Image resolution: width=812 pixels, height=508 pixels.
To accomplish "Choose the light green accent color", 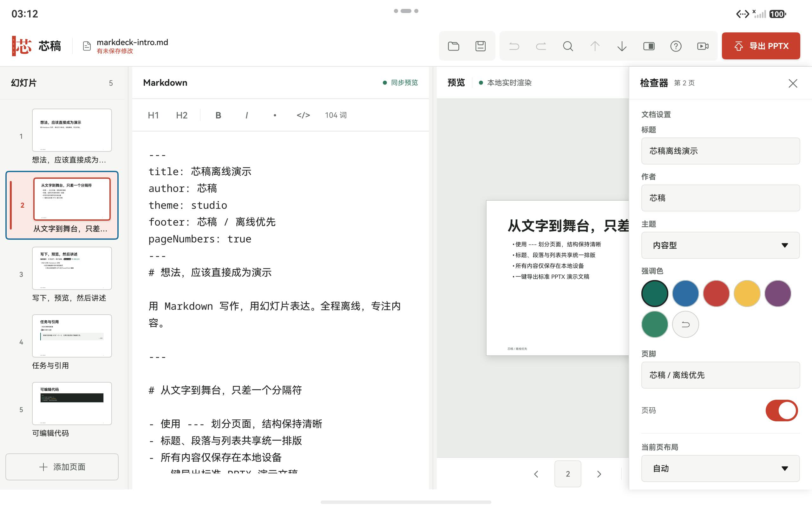I will tap(655, 324).
